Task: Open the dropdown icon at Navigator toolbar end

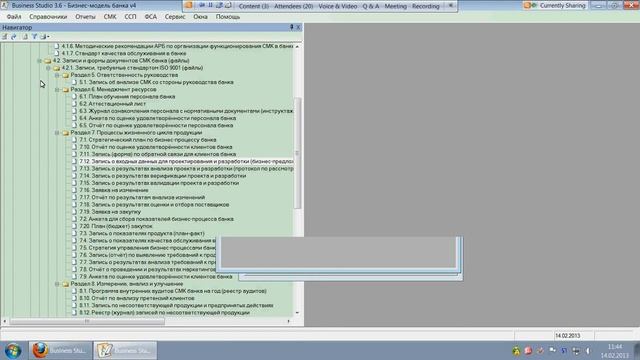Action: pyautogui.click(x=44, y=37)
